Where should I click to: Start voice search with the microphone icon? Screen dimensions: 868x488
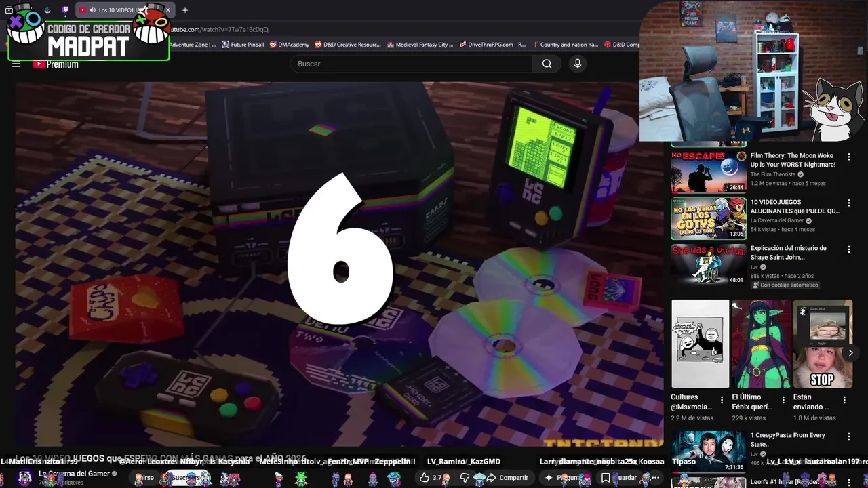click(577, 64)
